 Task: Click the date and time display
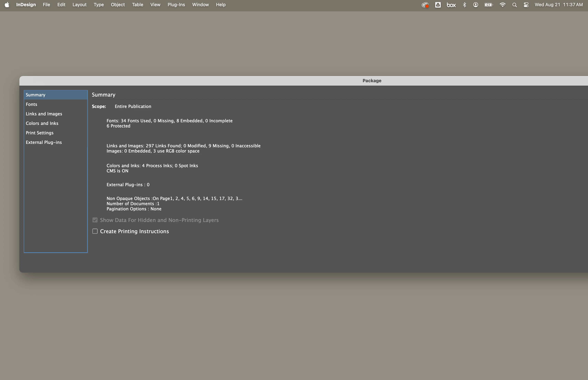[558, 5]
